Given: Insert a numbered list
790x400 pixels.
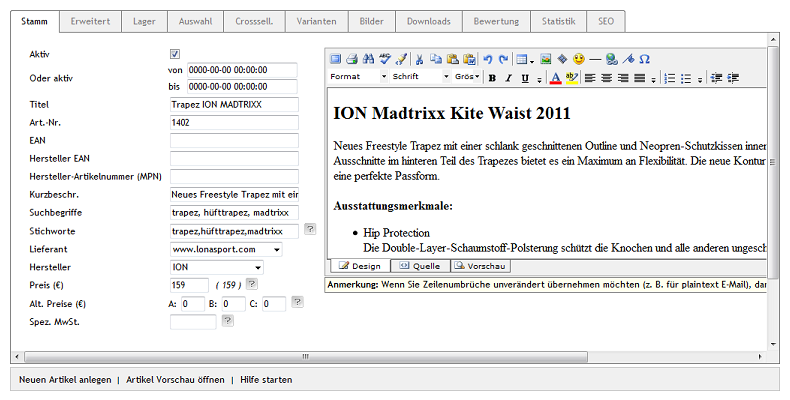Looking at the screenshot, I should [670, 78].
